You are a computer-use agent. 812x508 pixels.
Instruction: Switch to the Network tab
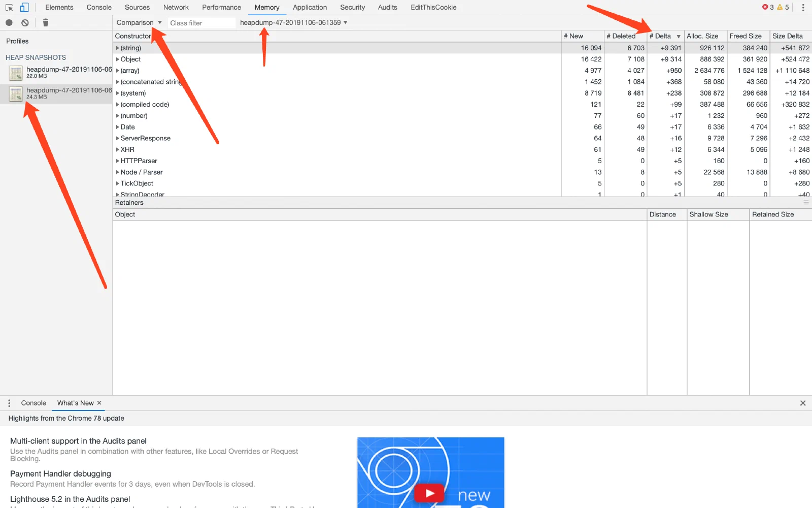click(176, 7)
